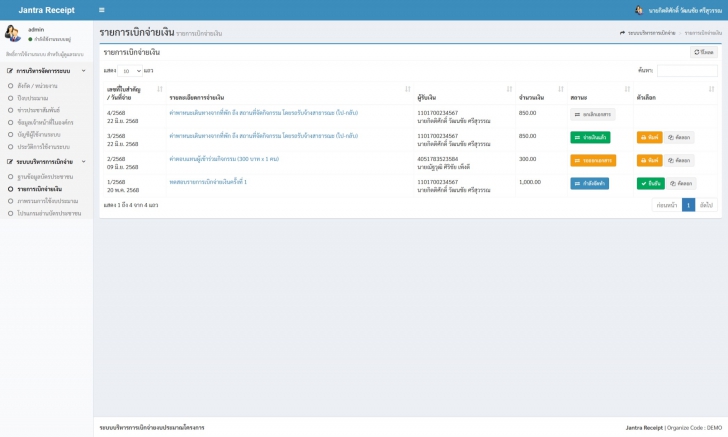Click the grey cancelled-document status of row 4/2568
The height and width of the screenshot is (437, 728).
click(x=592, y=114)
